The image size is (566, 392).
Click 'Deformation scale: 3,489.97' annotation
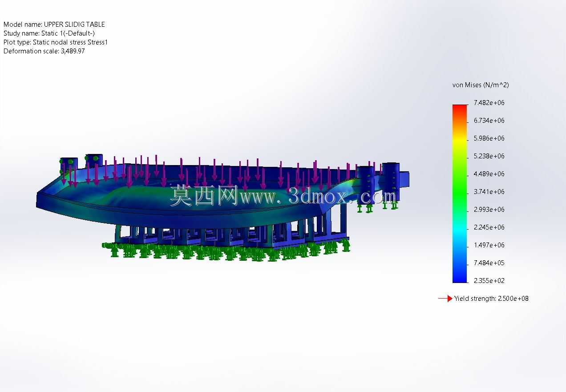(x=44, y=51)
